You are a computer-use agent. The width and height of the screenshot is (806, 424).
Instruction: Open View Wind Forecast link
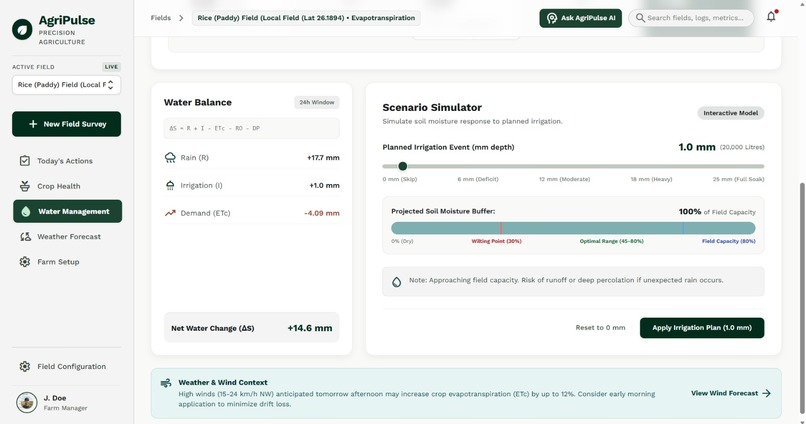tap(730, 393)
